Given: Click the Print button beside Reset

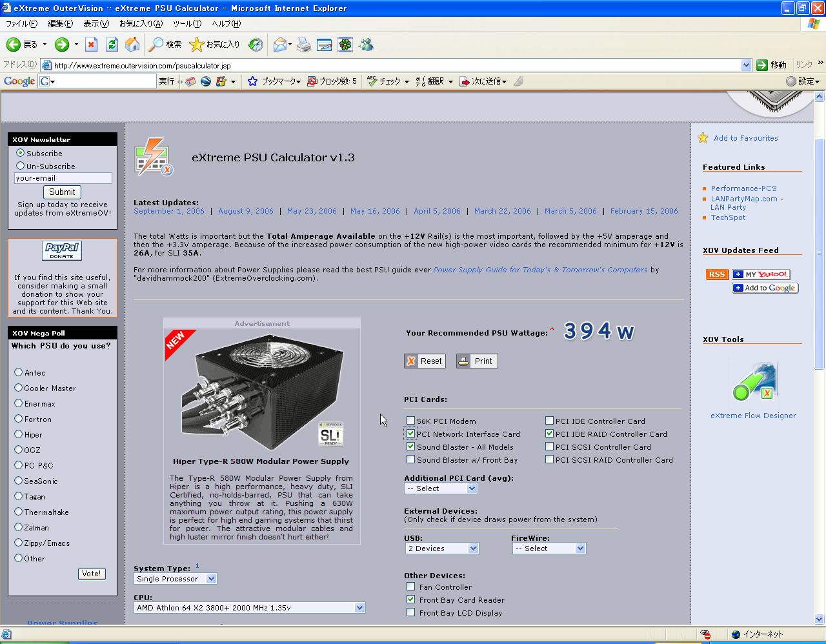Looking at the screenshot, I should click(x=477, y=361).
